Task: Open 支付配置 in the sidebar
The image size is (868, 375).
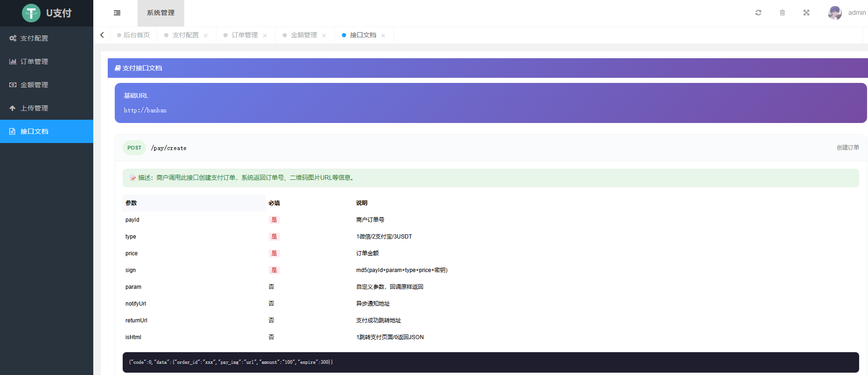Action: (47, 38)
